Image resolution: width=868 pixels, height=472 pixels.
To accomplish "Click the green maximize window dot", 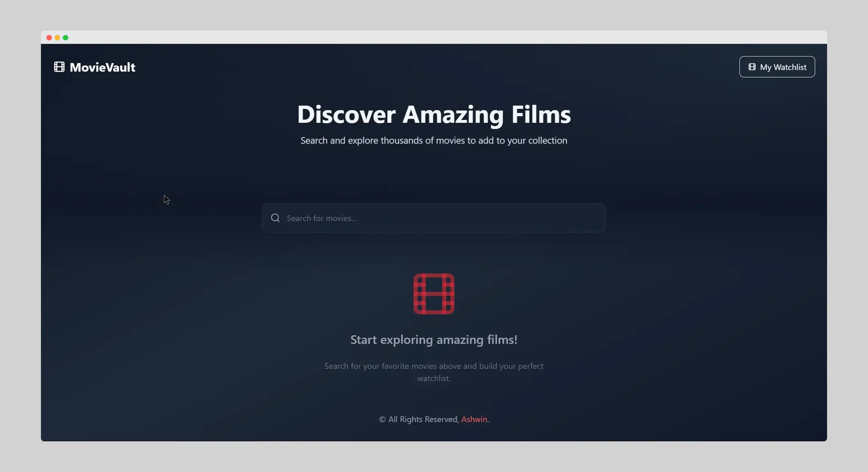I will (66, 38).
